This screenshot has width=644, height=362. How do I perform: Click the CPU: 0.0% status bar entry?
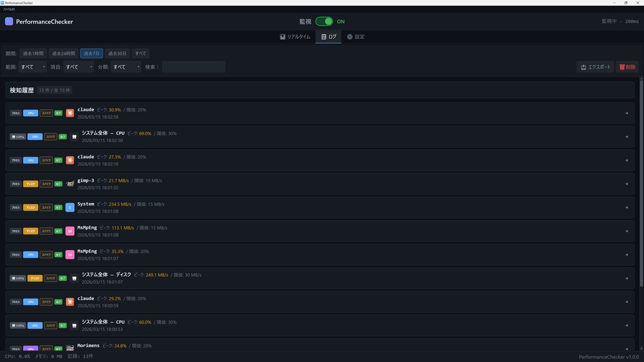[x=17, y=356]
